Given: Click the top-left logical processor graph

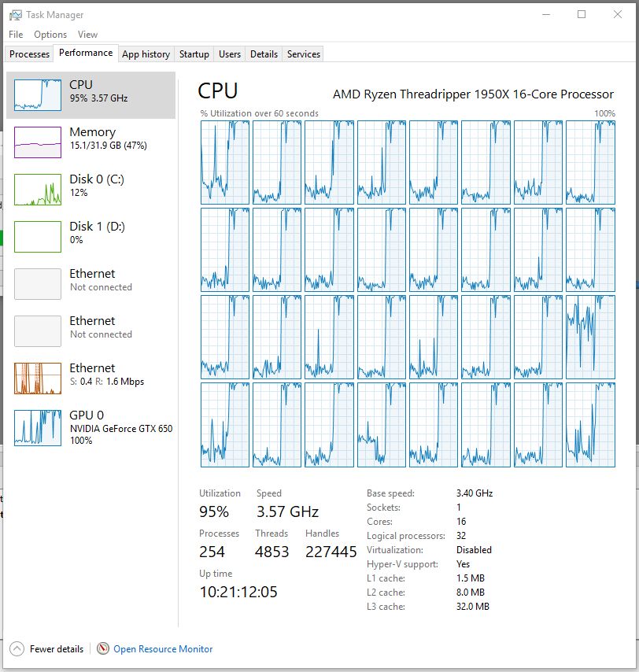Looking at the screenshot, I should click(225, 162).
